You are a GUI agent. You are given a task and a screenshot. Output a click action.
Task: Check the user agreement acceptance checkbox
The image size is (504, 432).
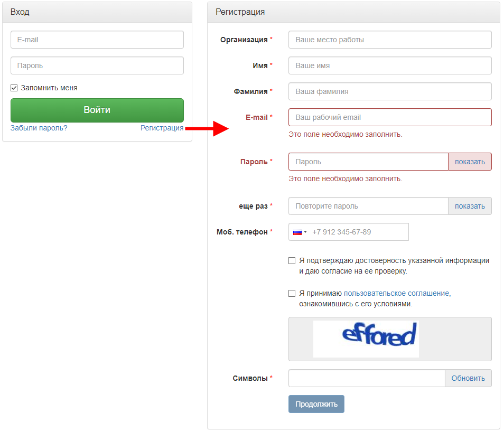pos(292,294)
